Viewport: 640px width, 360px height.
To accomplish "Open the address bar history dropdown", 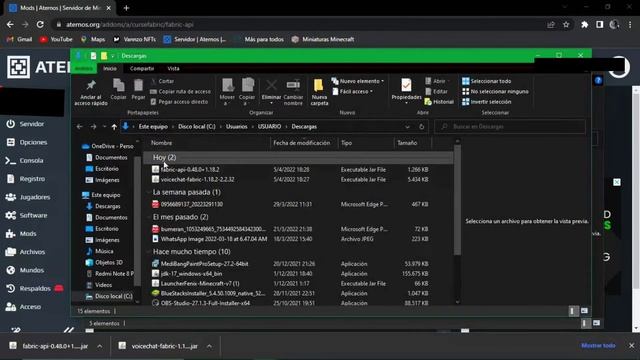I will coord(407,127).
